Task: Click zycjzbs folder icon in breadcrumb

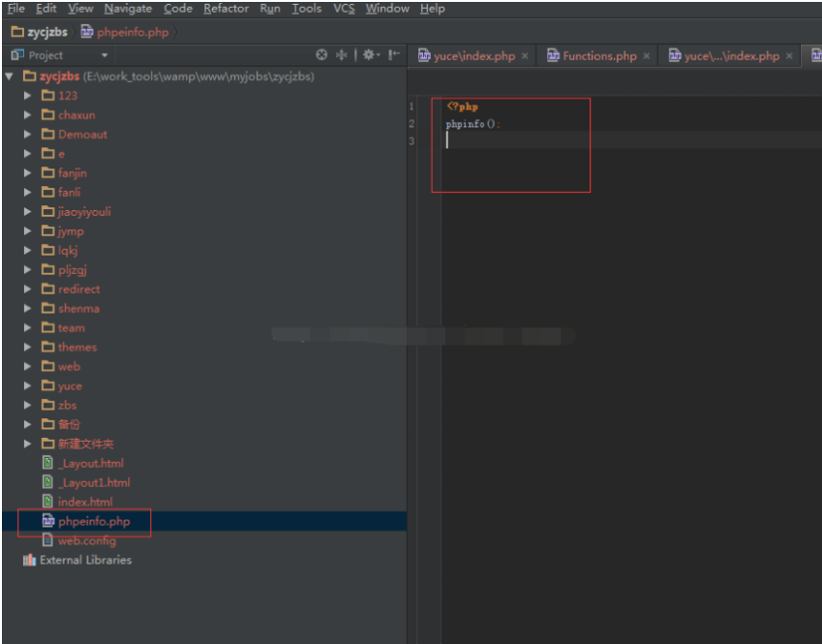Action: (x=17, y=32)
